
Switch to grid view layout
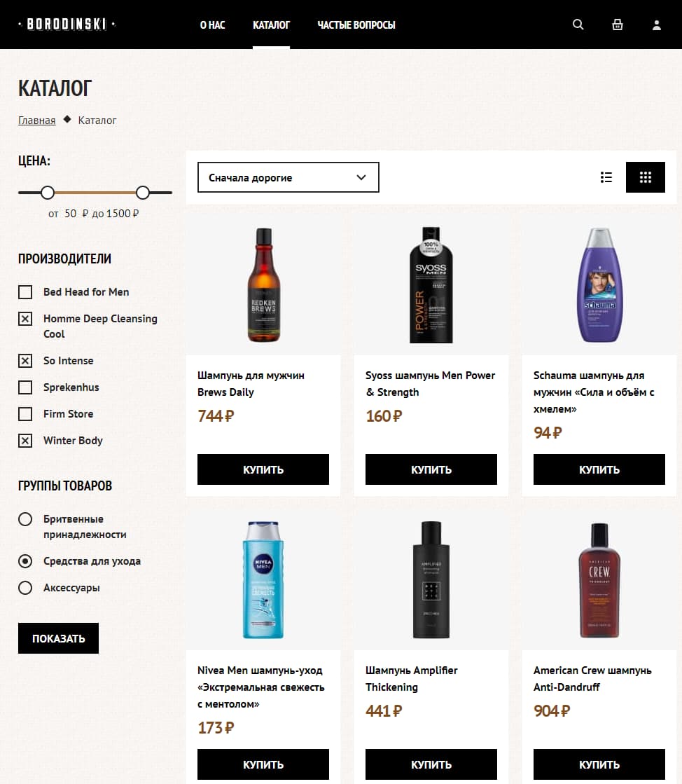coord(645,177)
